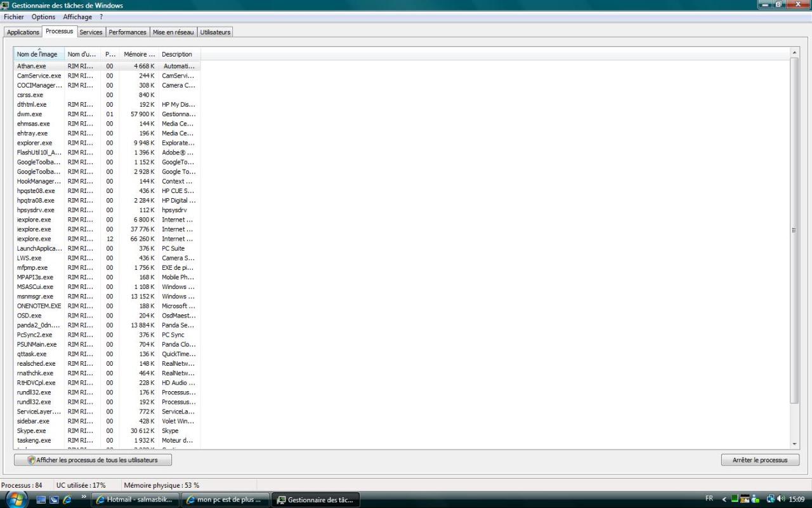Open the ? help menu
The height and width of the screenshot is (508, 812).
[x=101, y=17]
